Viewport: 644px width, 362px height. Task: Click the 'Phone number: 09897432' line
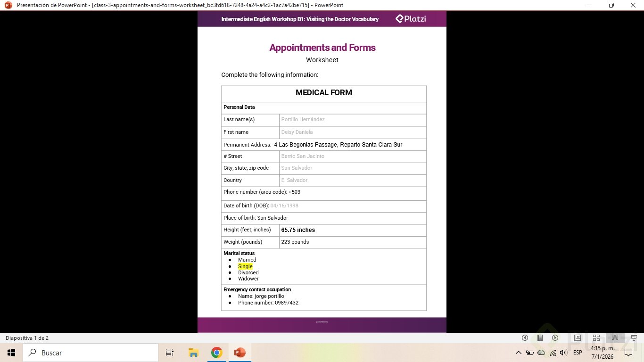click(x=268, y=303)
